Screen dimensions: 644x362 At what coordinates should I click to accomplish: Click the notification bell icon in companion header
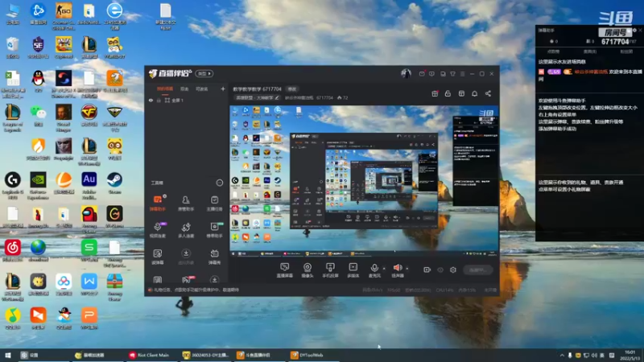coord(474,93)
